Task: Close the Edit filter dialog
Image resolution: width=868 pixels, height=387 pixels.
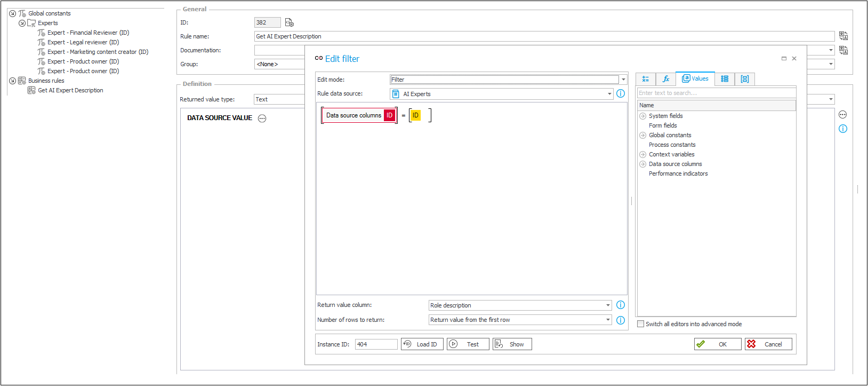Action: point(794,58)
